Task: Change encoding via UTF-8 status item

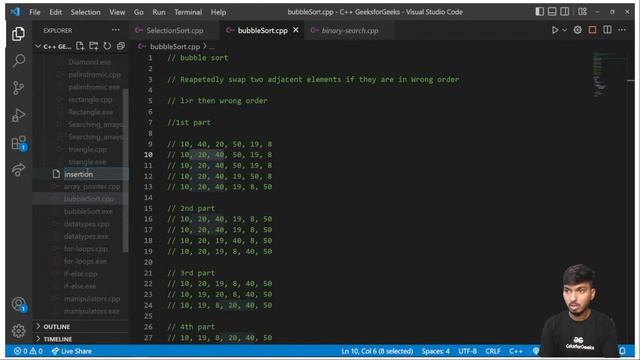Action: tap(467, 351)
